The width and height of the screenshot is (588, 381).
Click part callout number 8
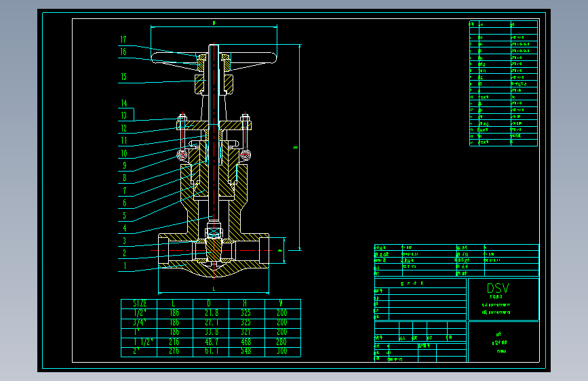tap(125, 178)
